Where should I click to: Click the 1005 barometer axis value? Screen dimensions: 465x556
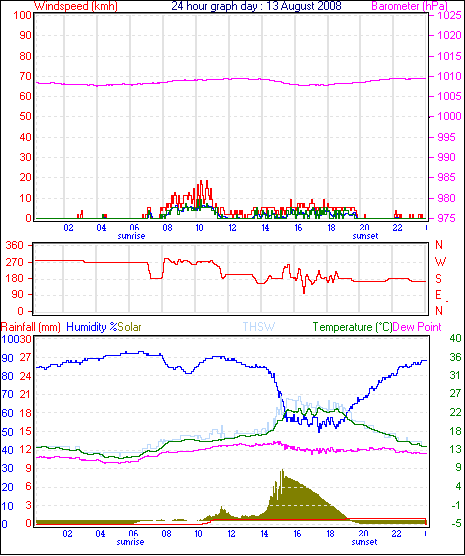[x=449, y=96]
